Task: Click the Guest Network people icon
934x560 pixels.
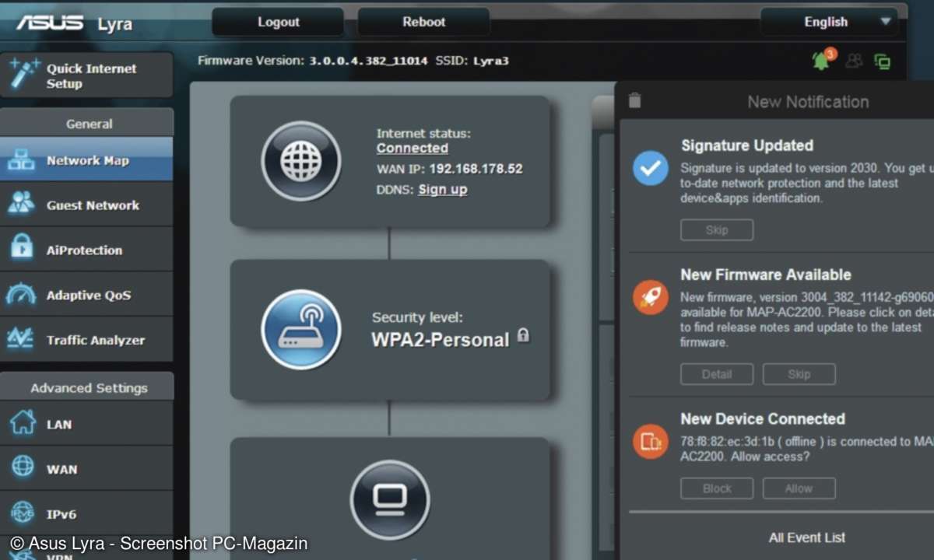Action: [21, 204]
